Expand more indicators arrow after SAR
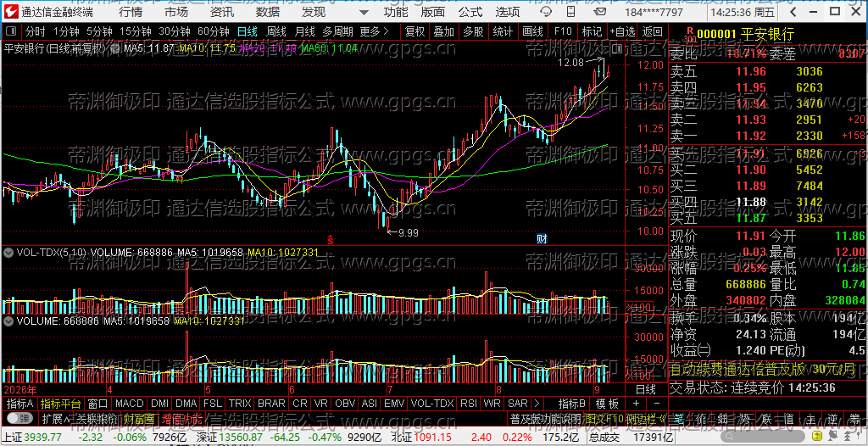868x446 pixels. [537, 403]
